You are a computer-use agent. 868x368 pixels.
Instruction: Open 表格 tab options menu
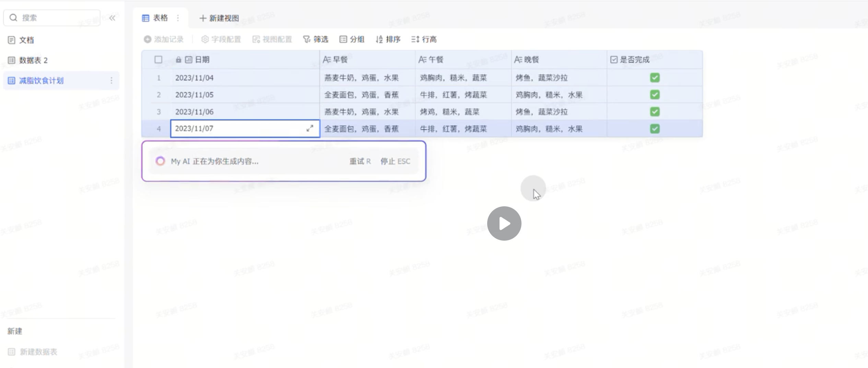point(178,18)
